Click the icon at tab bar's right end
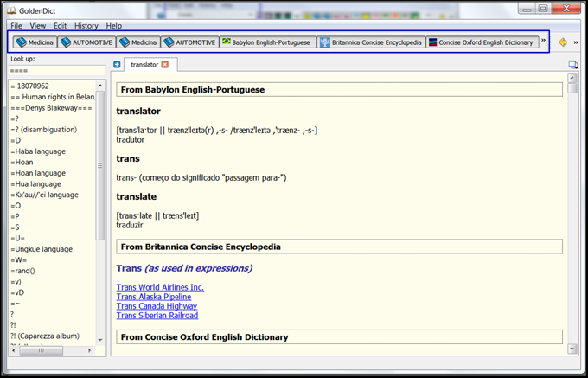Image resolution: width=588 pixels, height=378 pixels. coord(573,65)
